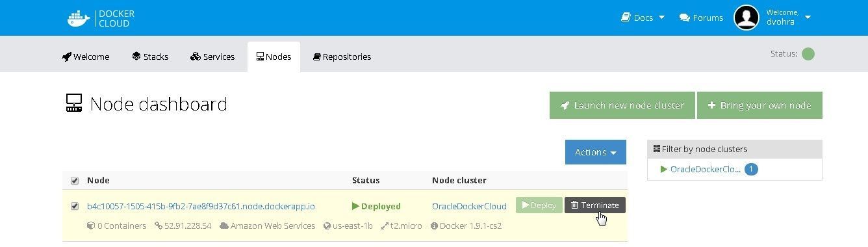Click the Node dashboard server icon

tap(74, 103)
